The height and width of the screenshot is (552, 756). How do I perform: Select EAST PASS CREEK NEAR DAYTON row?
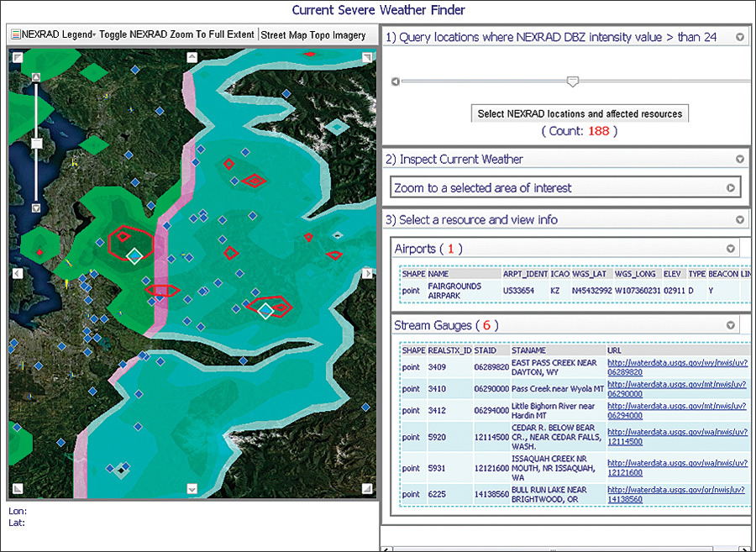pos(575,367)
